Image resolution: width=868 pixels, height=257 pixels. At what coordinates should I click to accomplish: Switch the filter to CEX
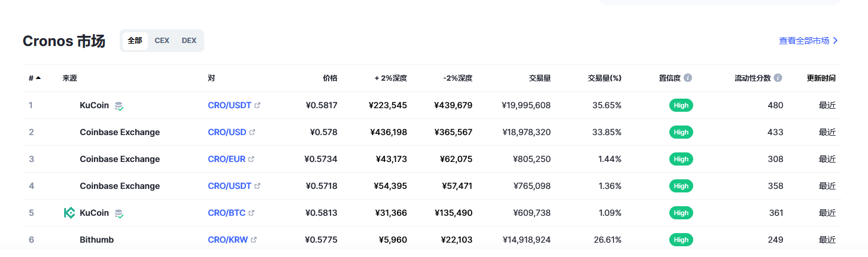pyautogui.click(x=162, y=41)
